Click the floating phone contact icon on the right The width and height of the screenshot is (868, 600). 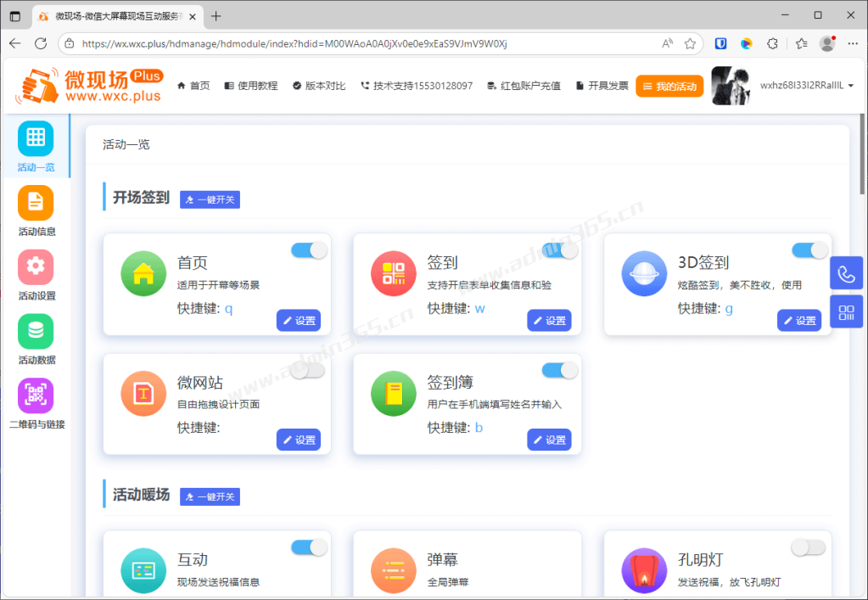845,272
